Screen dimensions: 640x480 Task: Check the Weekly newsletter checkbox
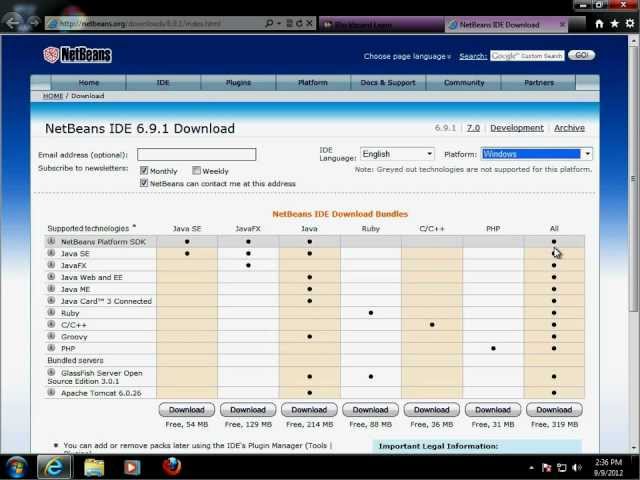point(196,171)
